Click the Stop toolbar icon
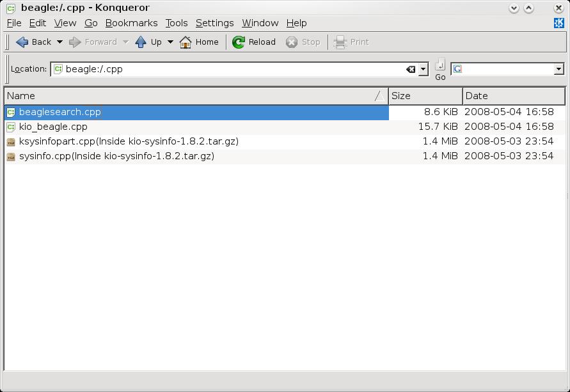Screen dimensions: 570x392 [292, 42]
